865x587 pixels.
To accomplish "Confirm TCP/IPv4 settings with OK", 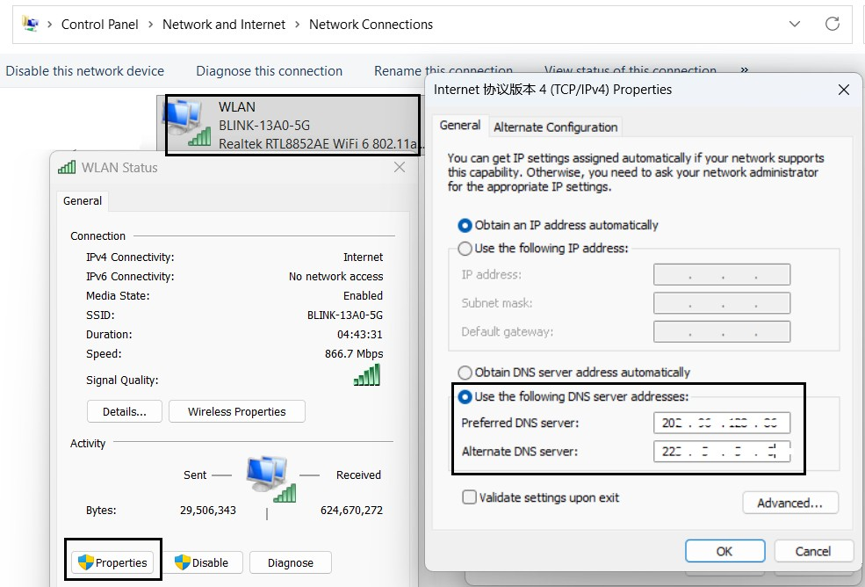I will pyautogui.click(x=725, y=551).
